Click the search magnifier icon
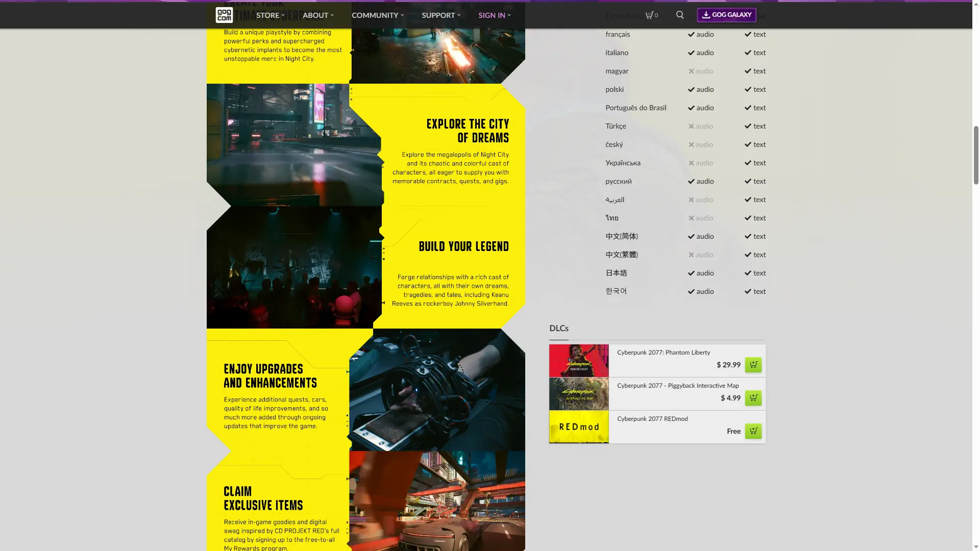This screenshot has height=551, width=980. [680, 15]
